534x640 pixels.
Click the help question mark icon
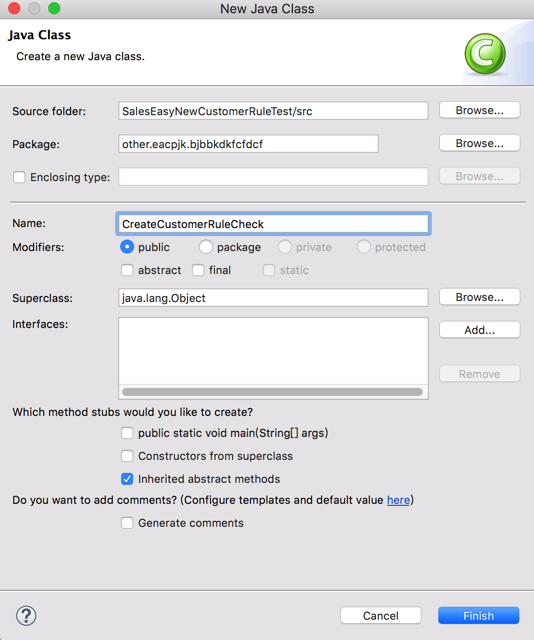click(26, 616)
